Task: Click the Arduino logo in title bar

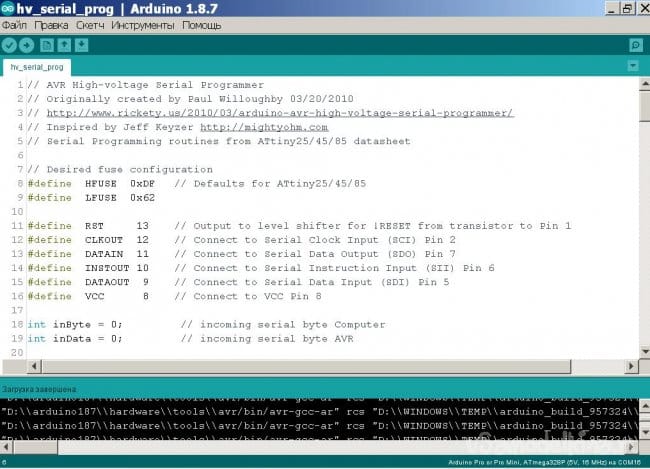Action: (x=8, y=8)
